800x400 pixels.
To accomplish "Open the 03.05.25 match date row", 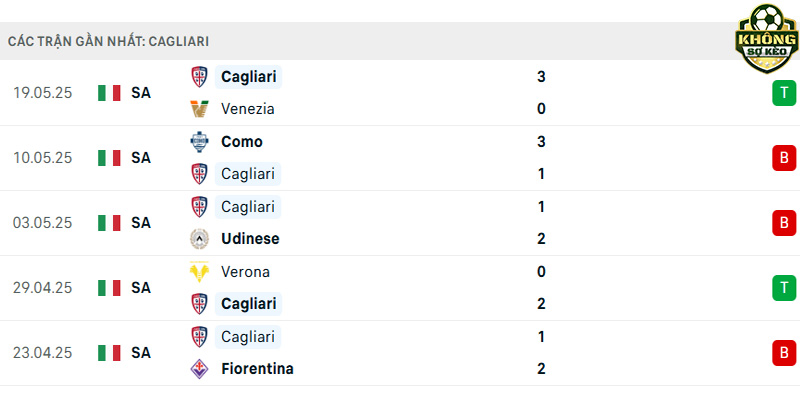I will tap(400, 223).
